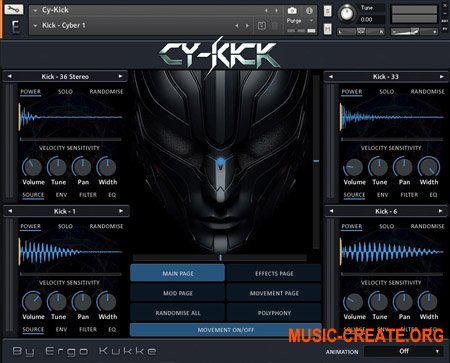
Task: Select previous instrument arrow beside Cy-Kick
Action: tap(266, 11)
